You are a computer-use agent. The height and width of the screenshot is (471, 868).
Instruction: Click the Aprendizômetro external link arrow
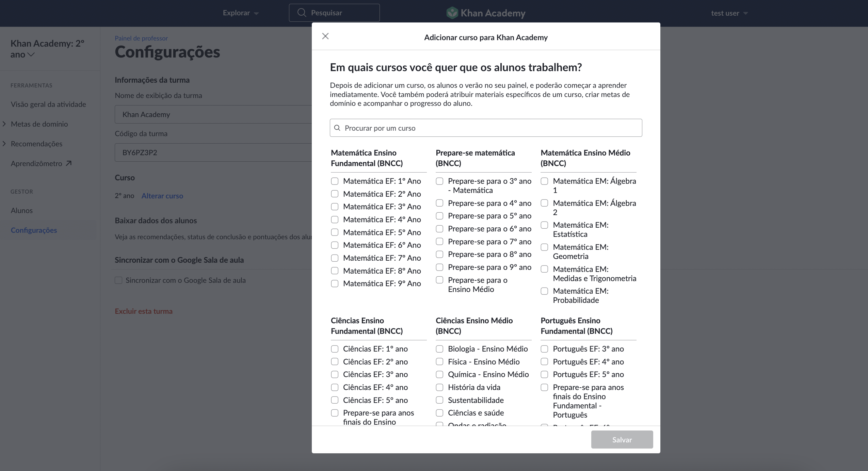click(x=68, y=163)
